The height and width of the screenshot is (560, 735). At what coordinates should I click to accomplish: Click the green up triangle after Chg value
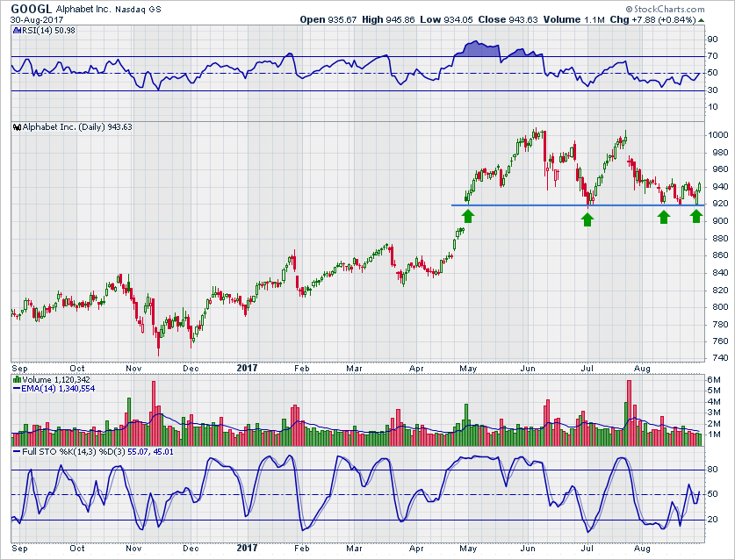[x=701, y=20]
